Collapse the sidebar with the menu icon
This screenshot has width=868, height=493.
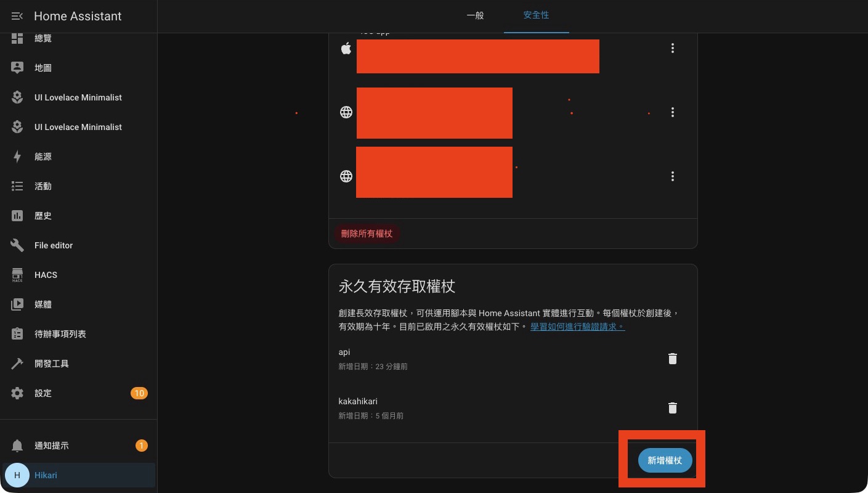(17, 16)
